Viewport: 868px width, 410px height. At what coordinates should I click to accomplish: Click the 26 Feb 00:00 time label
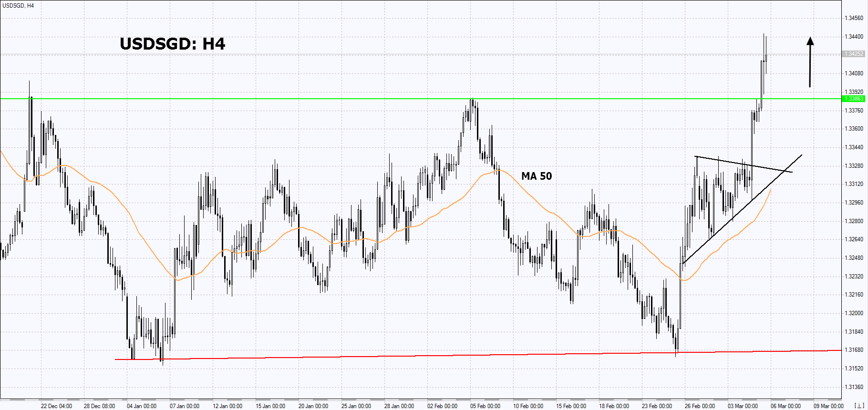pos(700,406)
